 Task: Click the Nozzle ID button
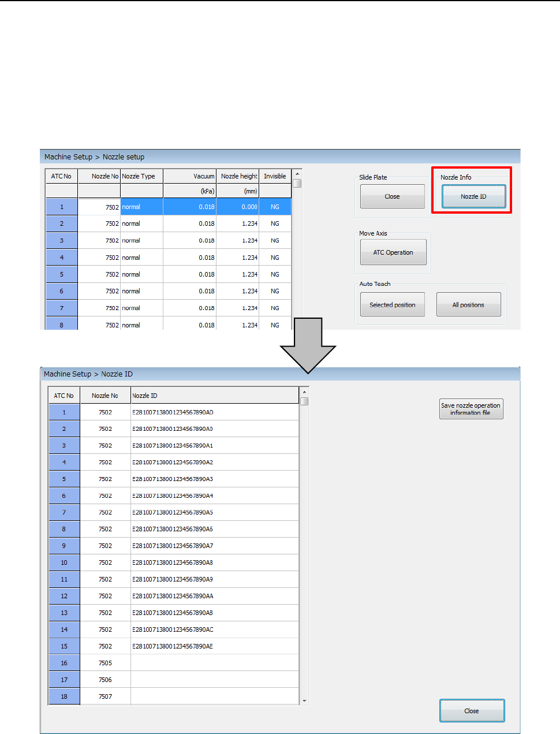pyautogui.click(x=473, y=196)
